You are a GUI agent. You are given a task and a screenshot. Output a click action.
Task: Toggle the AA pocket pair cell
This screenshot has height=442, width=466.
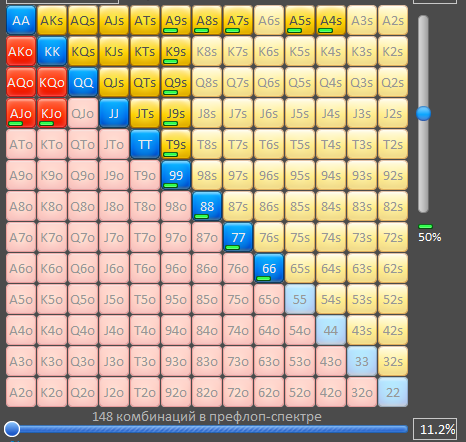(21, 20)
